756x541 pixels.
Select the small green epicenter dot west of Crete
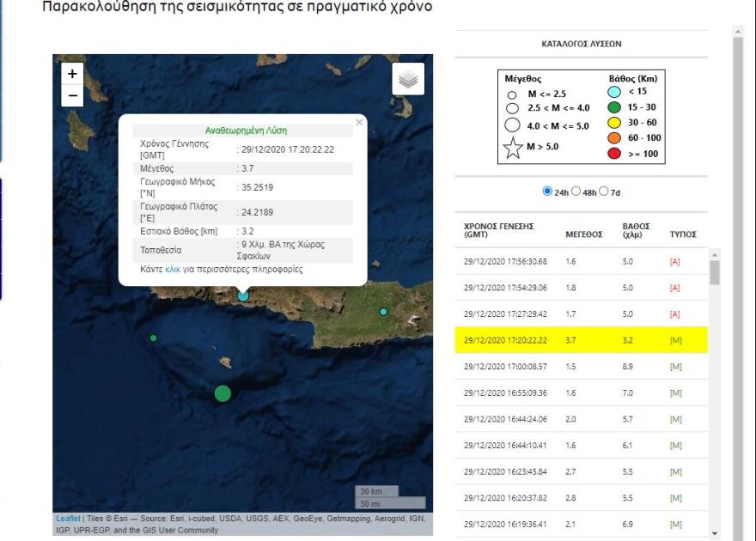pyautogui.click(x=155, y=338)
